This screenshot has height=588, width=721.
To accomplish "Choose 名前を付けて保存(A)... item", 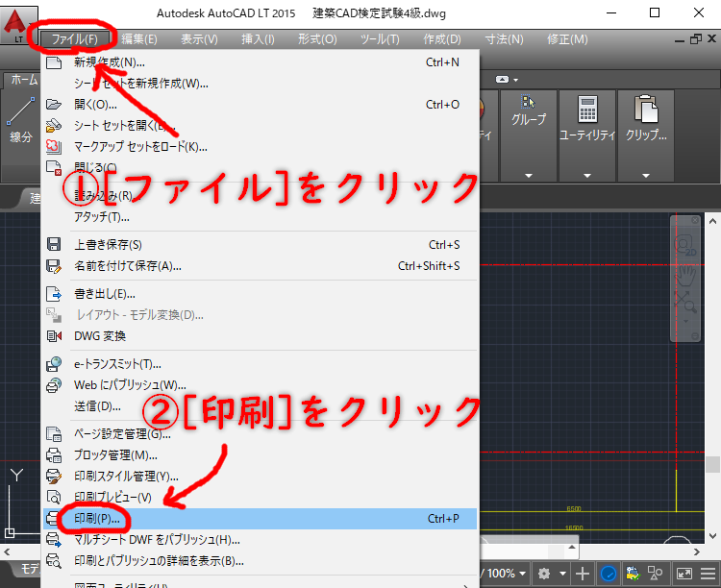I will tap(260, 266).
